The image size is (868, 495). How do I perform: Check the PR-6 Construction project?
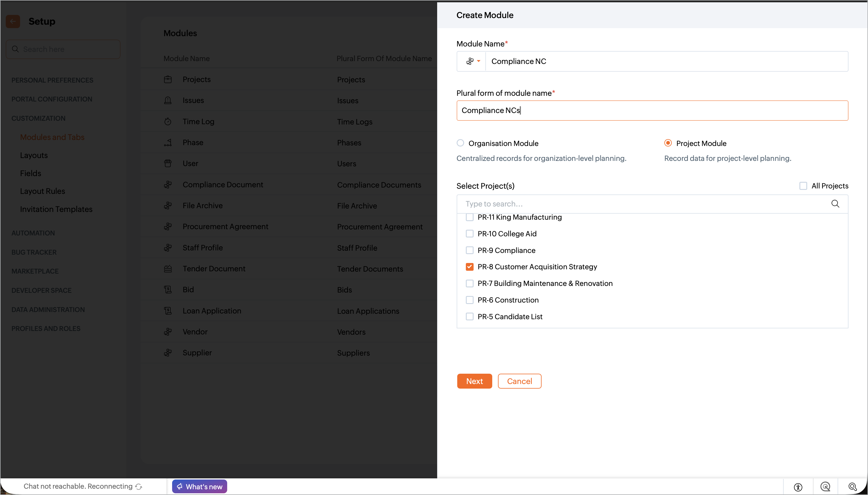click(469, 300)
